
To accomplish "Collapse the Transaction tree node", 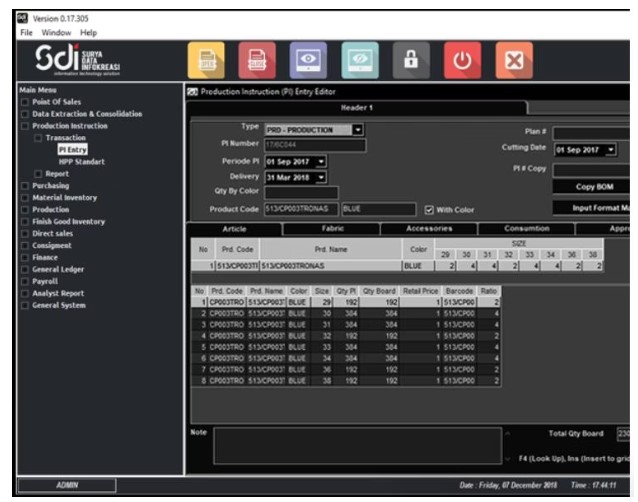I will [x=38, y=138].
